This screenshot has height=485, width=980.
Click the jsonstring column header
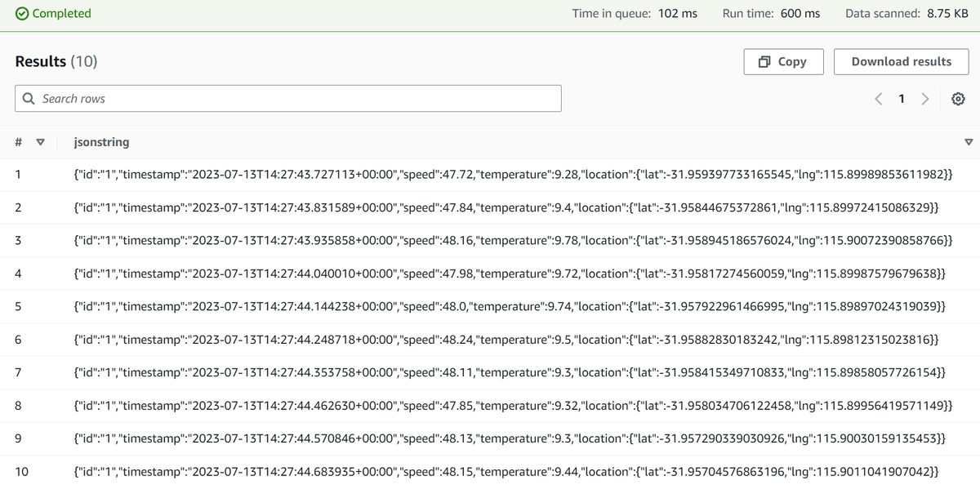(101, 141)
